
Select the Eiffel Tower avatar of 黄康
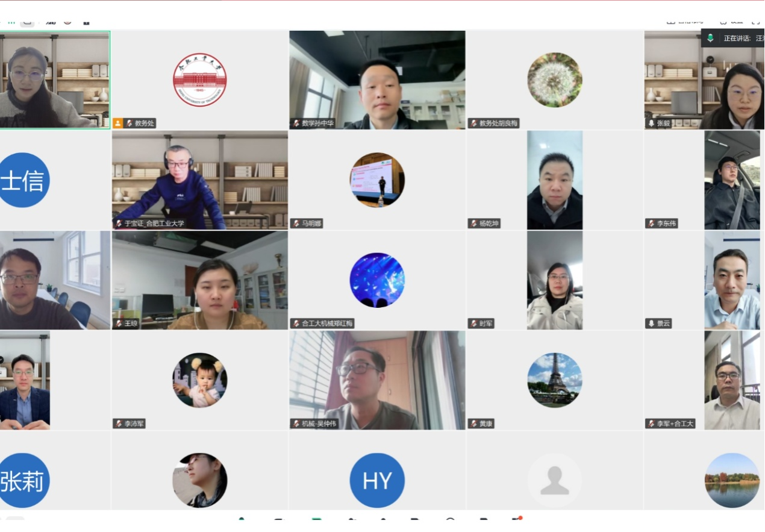(x=554, y=380)
